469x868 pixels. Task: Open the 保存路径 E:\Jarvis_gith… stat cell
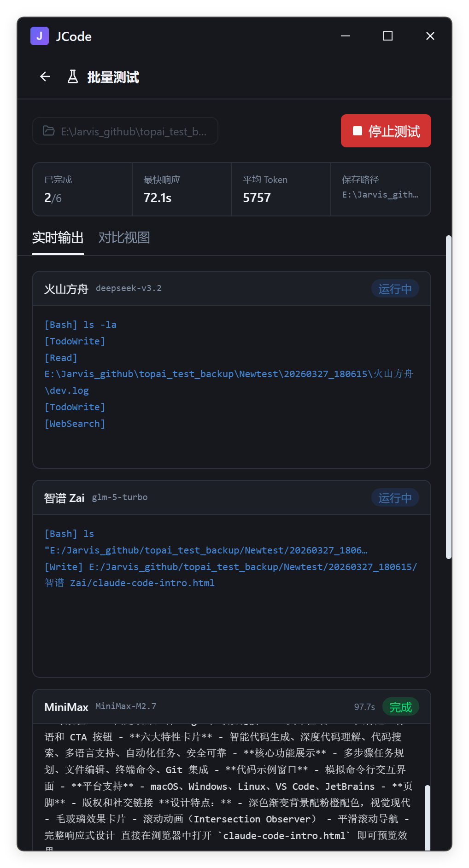381,189
